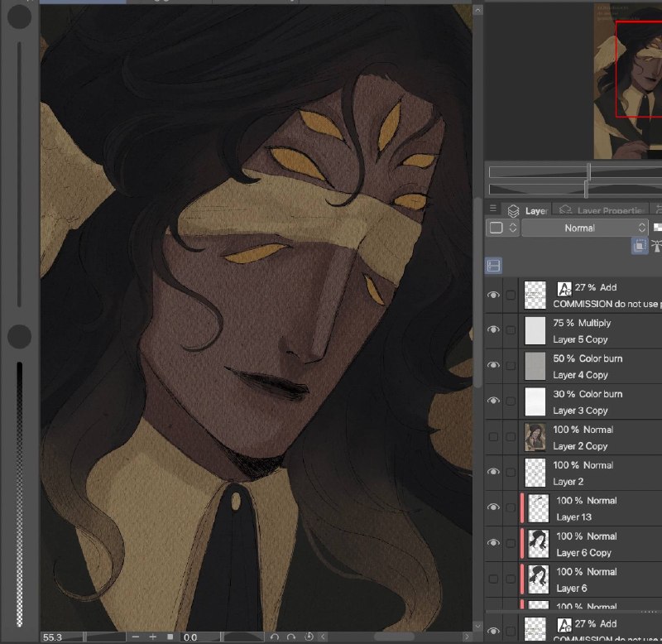The image size is (662, 644).
Task: Open the Layer panel hamburger menu
Action: click(492, 209)
